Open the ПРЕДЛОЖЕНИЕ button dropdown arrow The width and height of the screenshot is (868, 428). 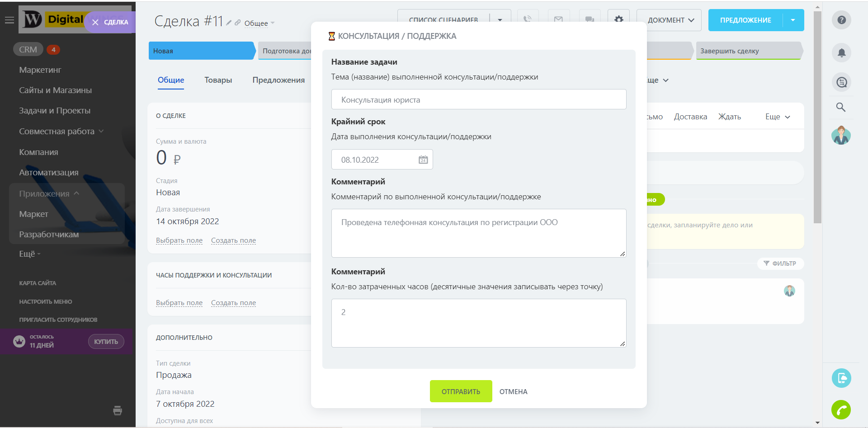[793, 20]
